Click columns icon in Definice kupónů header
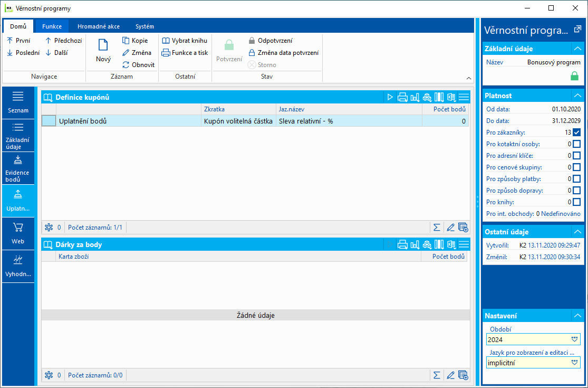Screen dimensions: 588x388 click(439, 97)
